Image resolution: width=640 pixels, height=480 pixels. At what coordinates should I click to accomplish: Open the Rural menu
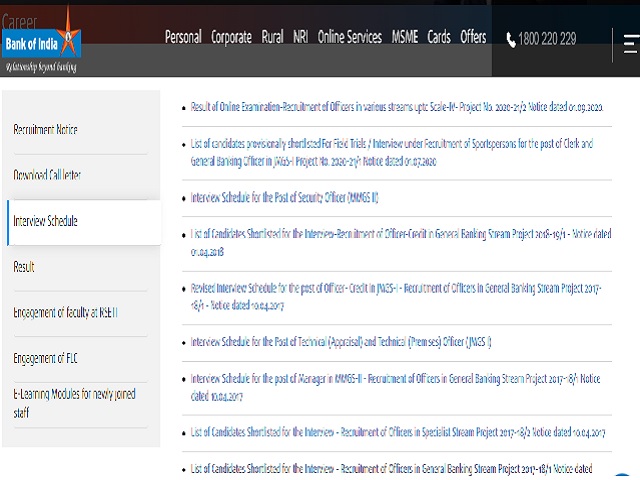point(272,37)
